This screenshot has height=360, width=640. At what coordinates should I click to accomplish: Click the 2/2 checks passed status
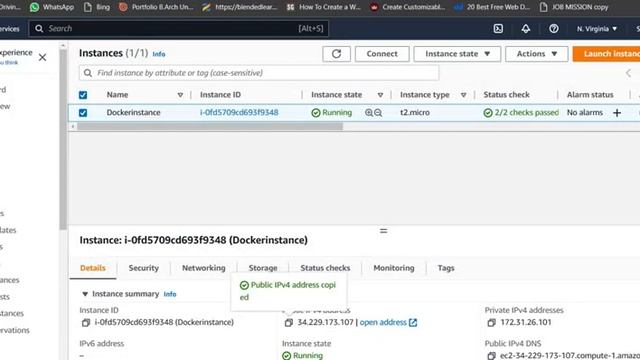(x=521, y=113)
